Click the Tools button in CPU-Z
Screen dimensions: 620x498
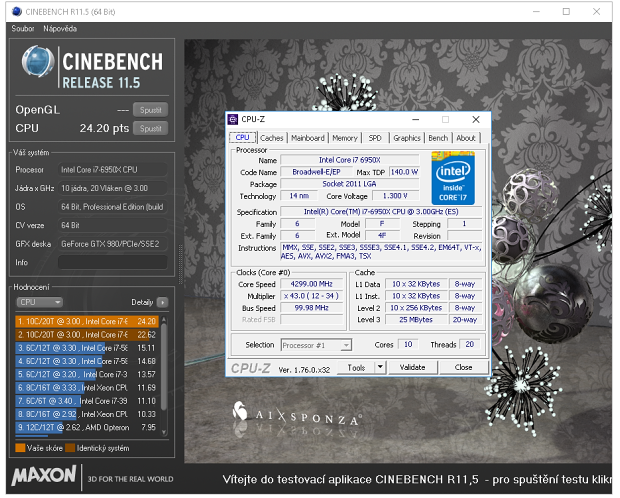coord(356,367)
